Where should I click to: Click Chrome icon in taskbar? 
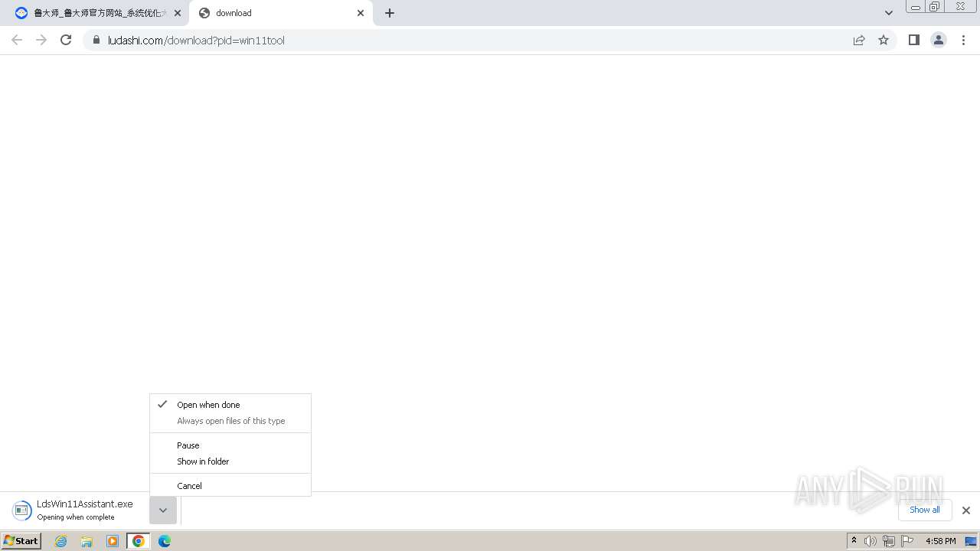tap(139, 541)
